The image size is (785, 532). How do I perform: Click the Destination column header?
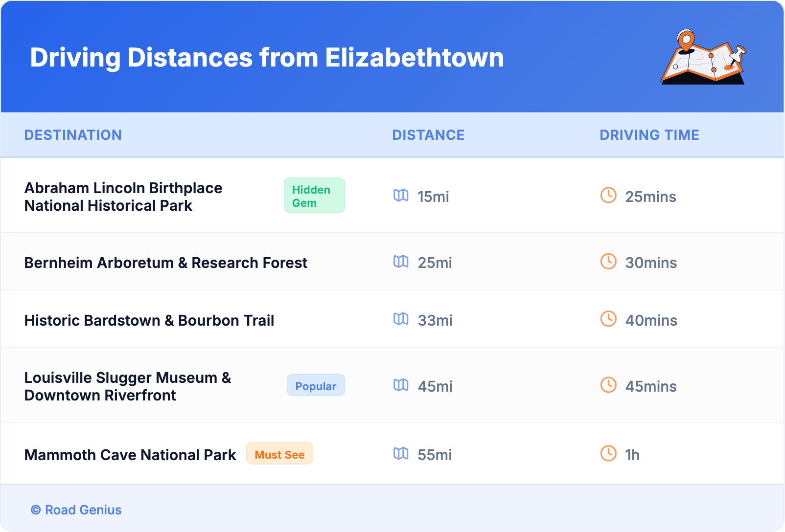73,135
